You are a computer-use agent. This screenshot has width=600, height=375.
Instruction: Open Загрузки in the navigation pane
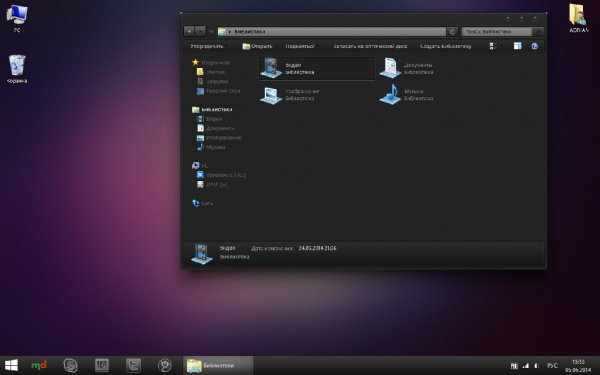[213, 82]
